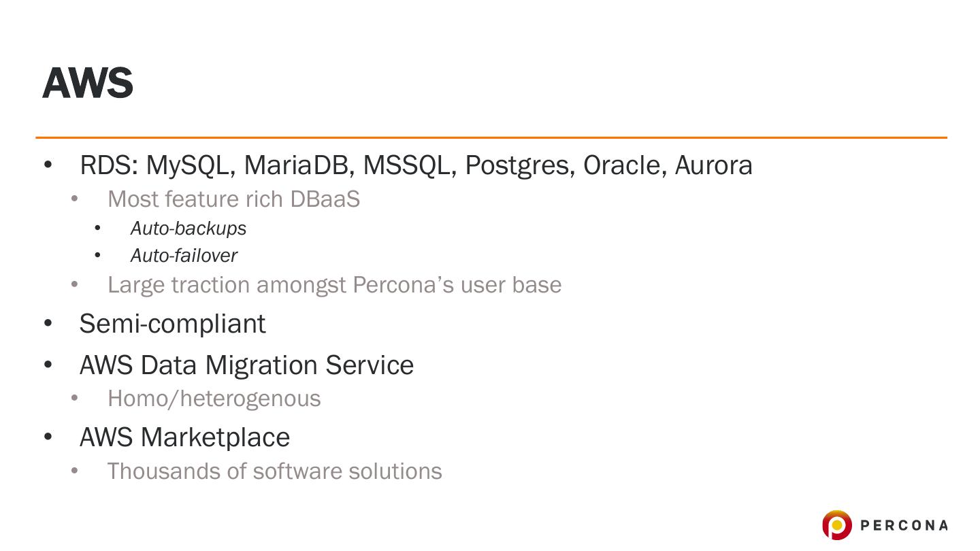The width and height of the screenshot is (980, 551).
Task: Select the word Oracle in RDS line
Action: 624,165
